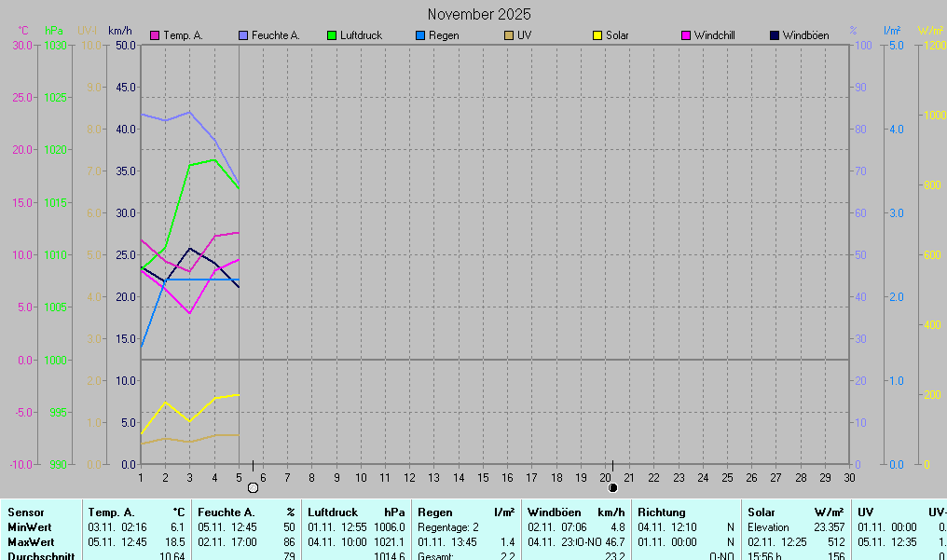Click the Temp. A. legend color square
Image resolution: width=947 pixels, height=560 pixels.
coord(156,35)
